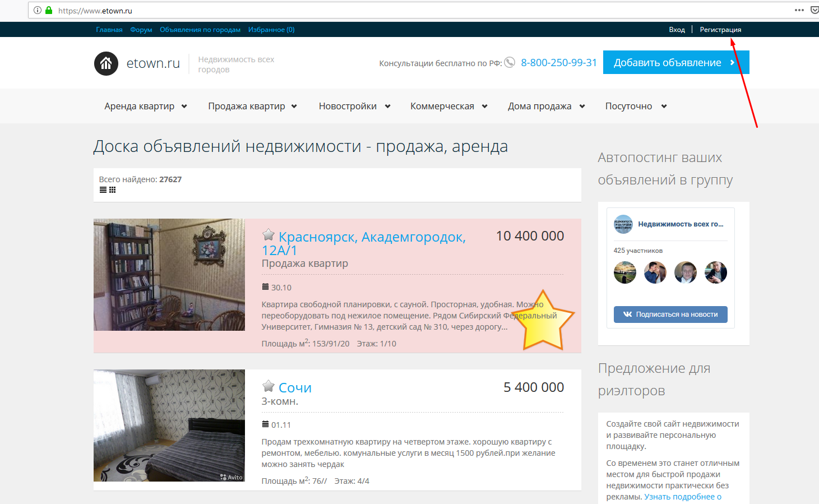Click Узнать подробнее о link

pyautogui.click(x=683, y=497)
